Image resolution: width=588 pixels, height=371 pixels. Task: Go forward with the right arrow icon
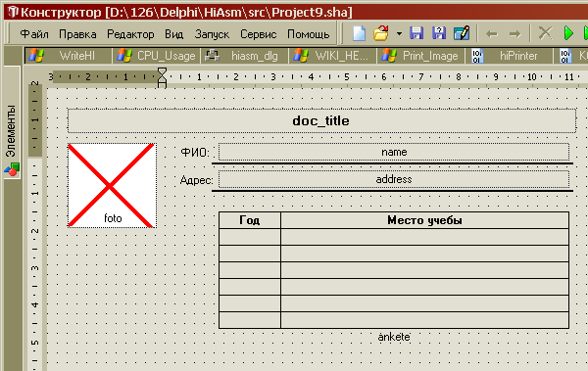[514, 34]
